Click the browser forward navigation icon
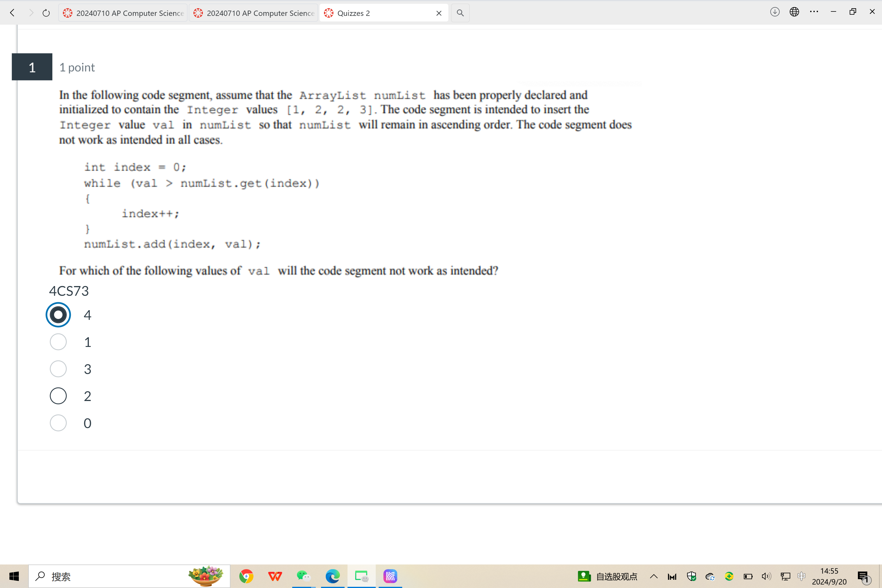 point(29,12)
